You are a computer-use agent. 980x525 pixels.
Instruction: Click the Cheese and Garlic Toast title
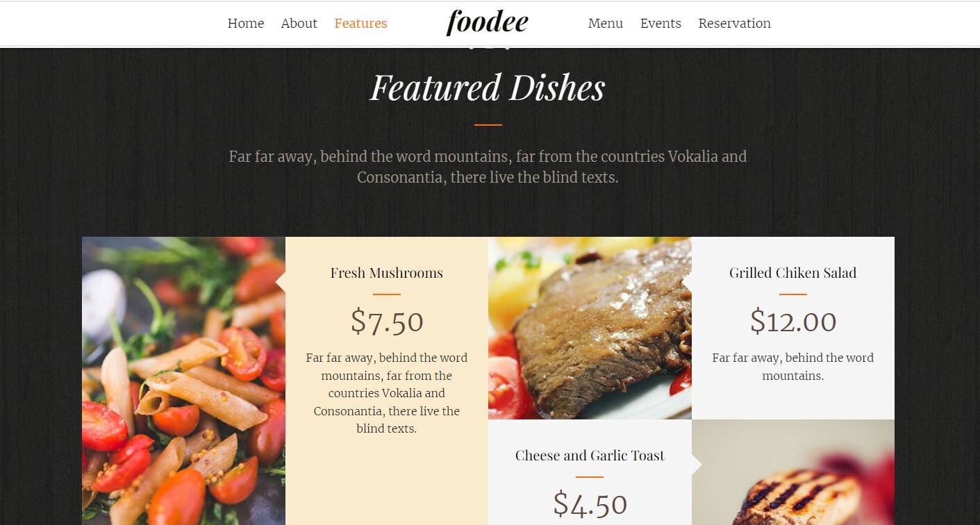click(x=590, y=456)
